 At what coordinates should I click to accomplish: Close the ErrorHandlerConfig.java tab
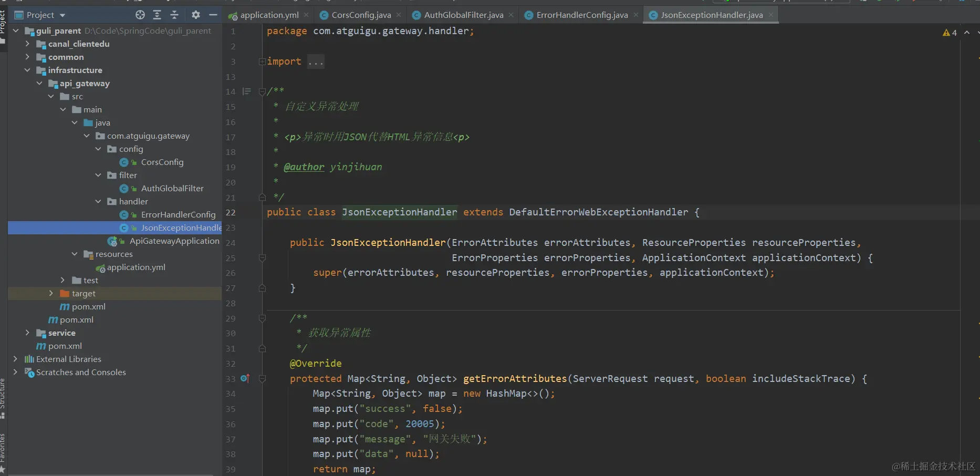point(635,15)
